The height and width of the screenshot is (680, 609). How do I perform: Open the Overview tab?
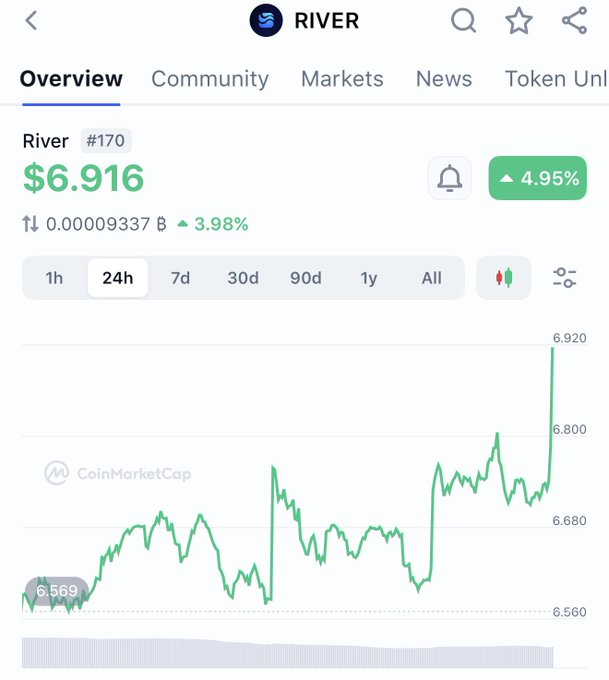pyautogui.click(x=71, y=79)
